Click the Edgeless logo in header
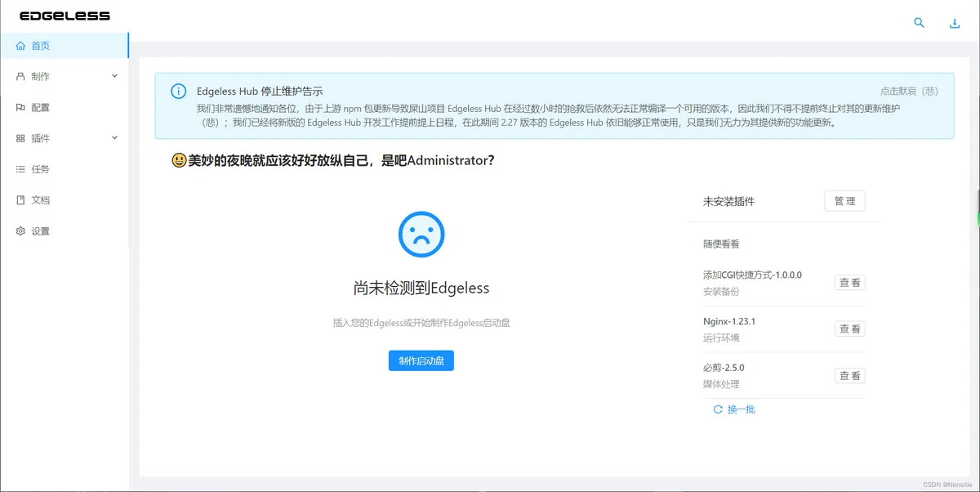Image resolution: width=980 pixels, height=492 pixels. pyautogui.click(x=65, y=16)
